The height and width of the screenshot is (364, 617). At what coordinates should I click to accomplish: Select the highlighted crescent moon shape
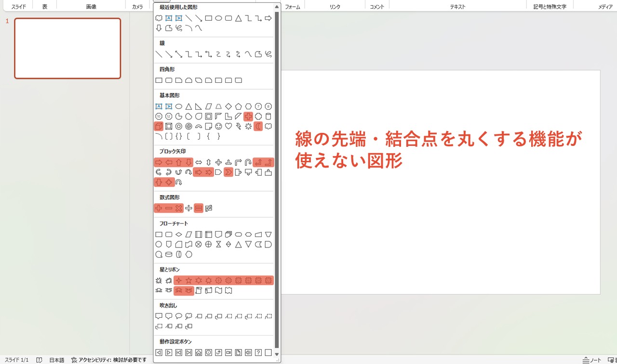point(258,126)
